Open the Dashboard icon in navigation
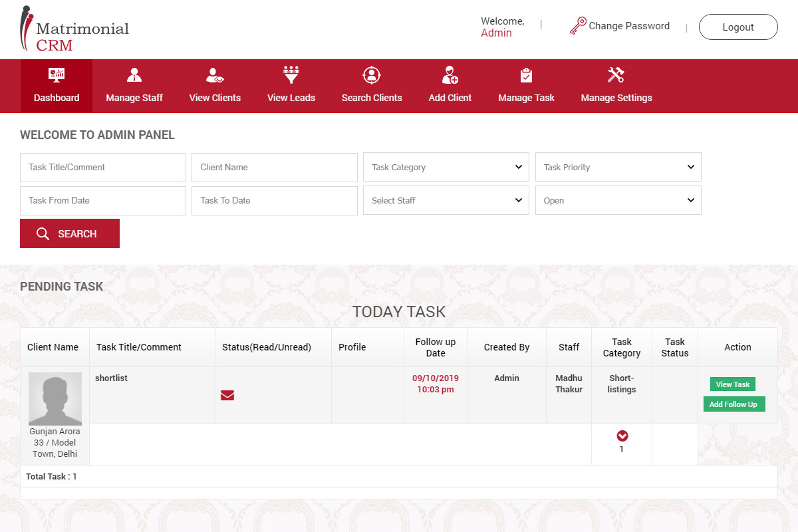The image size is (798, 532). click(56, 74)
